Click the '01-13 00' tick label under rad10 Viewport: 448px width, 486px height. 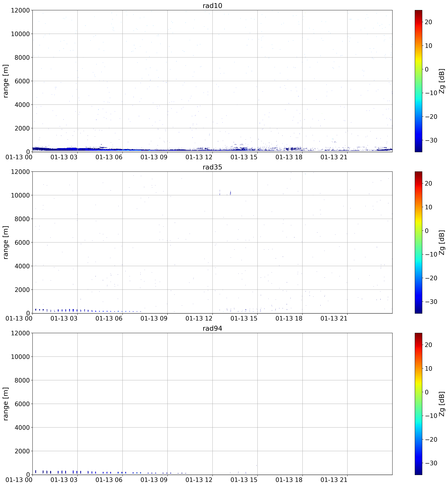19,157
